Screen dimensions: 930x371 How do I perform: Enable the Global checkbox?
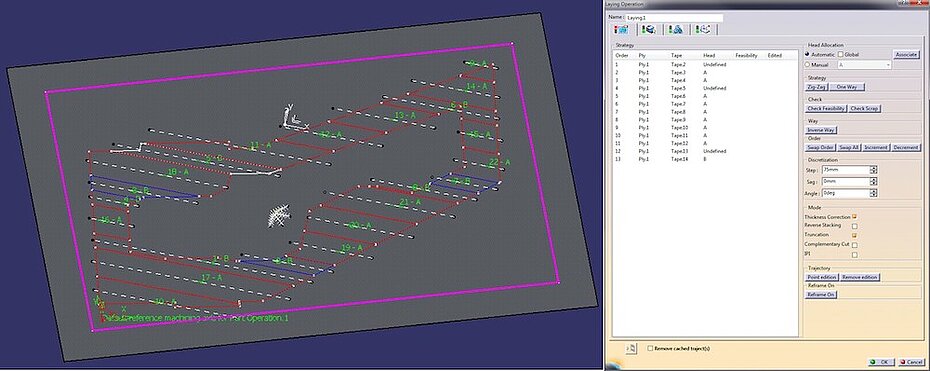point(840,55)
